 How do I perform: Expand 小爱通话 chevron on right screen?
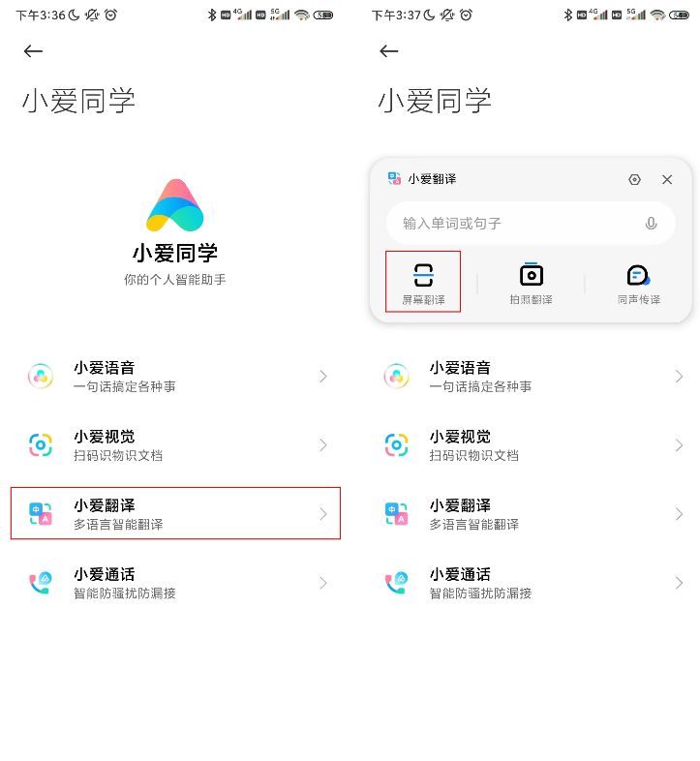pyautogui.click(x=679, y=583)
